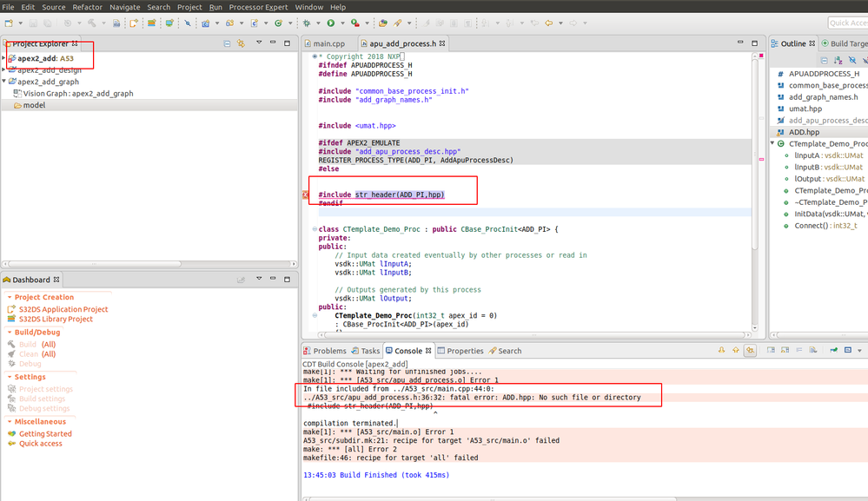This screenshot has width=868, height=501.
Task: Open the Refactor menu
Action: click(x=88, y=7)
